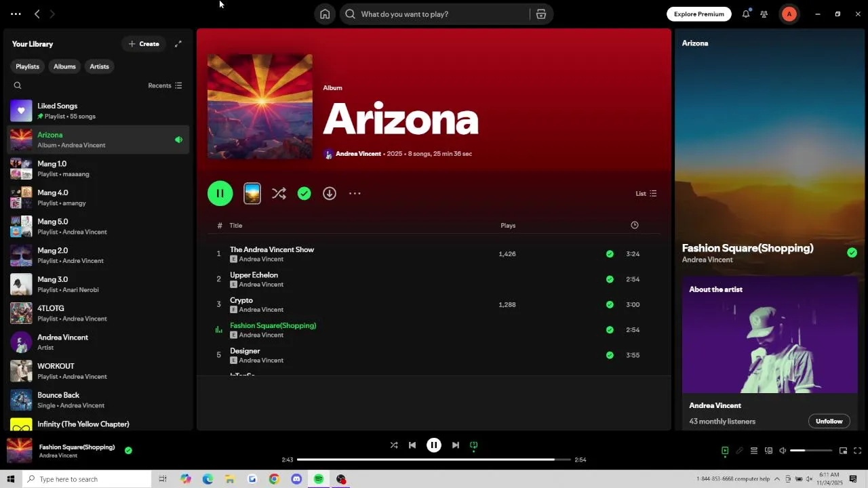Toggle the Now Playing view panel
This screenshot has height=488, width=868.
click(725, 451)
